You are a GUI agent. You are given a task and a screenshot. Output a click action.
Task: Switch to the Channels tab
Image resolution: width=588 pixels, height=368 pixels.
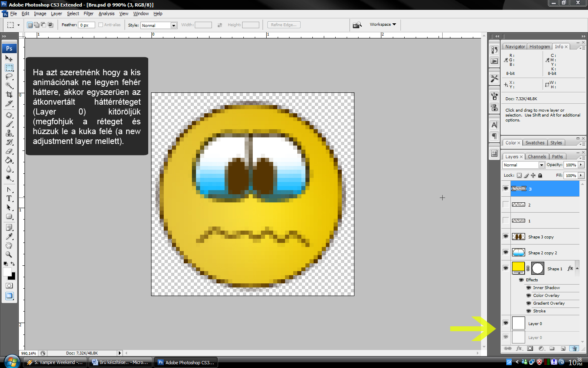[x=537, y=157]
